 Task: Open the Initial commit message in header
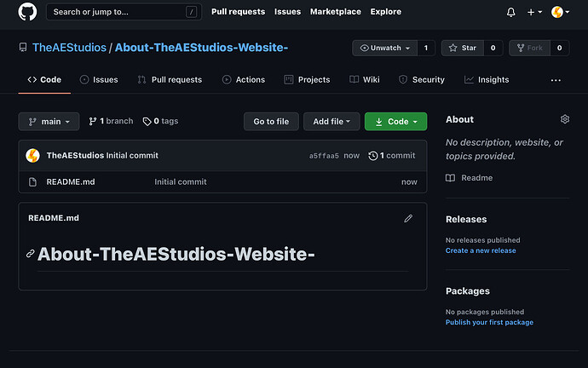tap(132, 155)
